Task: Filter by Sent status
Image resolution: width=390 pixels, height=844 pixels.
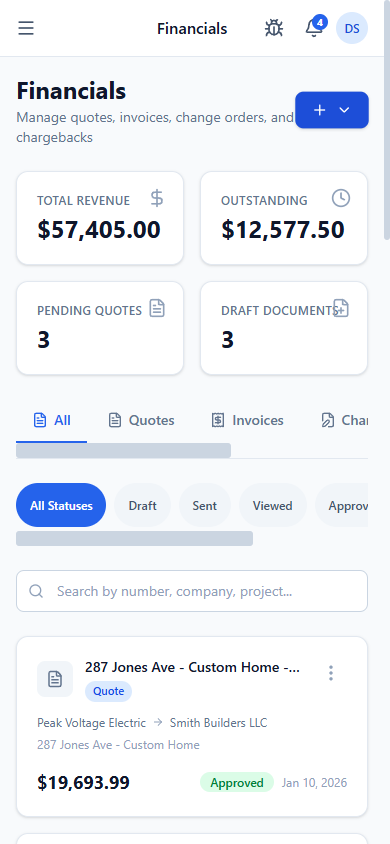Action: 205,505
